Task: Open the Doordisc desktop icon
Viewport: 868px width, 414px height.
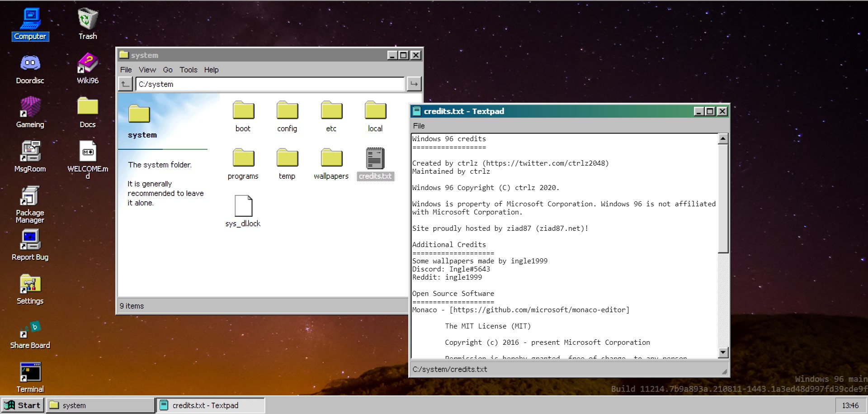Action: click(30, 63)
